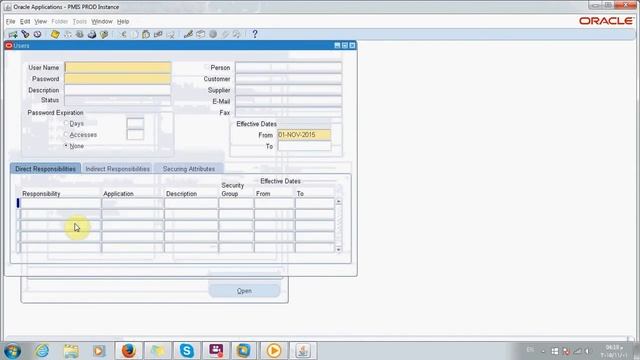The image size is (640, 360).
Task: Click first Application cell in grid
Action: (132, 203)
